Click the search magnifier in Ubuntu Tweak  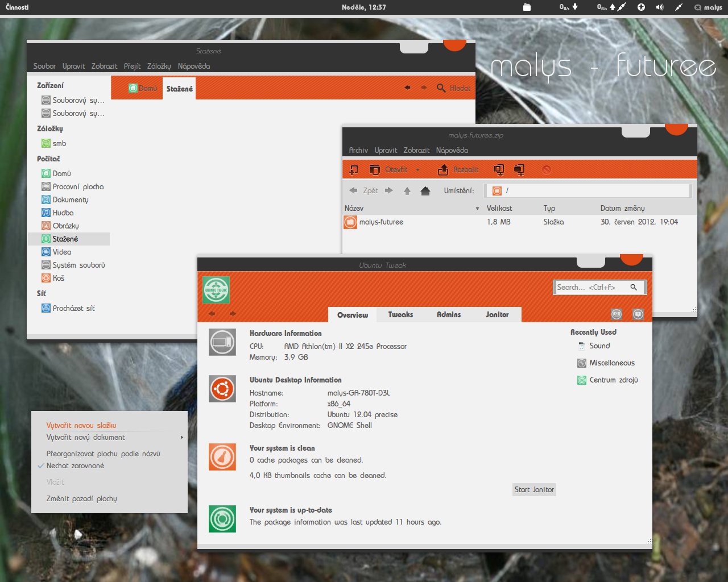634,288
